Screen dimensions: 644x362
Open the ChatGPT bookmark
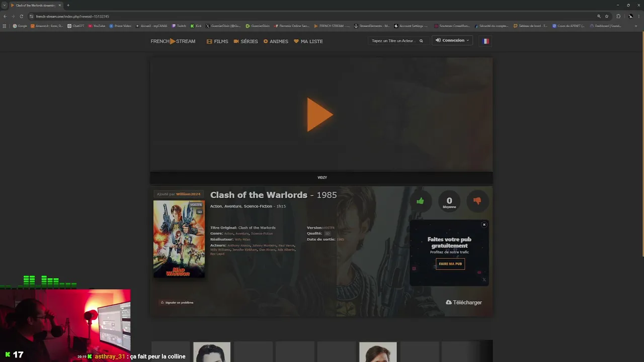76,26
